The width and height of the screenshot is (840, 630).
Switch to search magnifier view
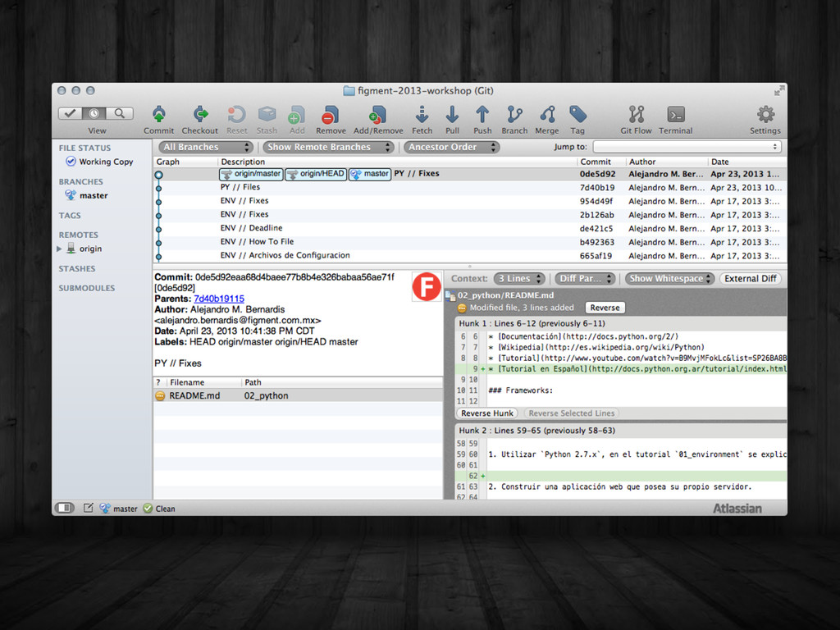tap(120, 113)
